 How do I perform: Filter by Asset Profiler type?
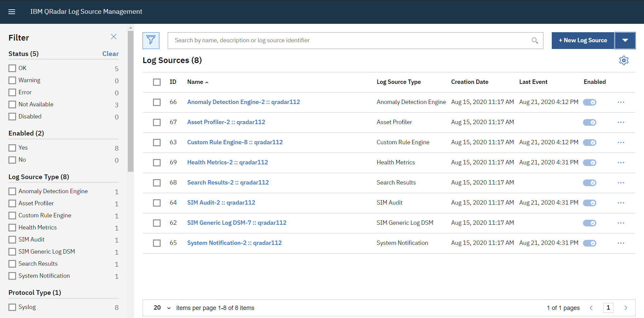[x=12, y=203]
